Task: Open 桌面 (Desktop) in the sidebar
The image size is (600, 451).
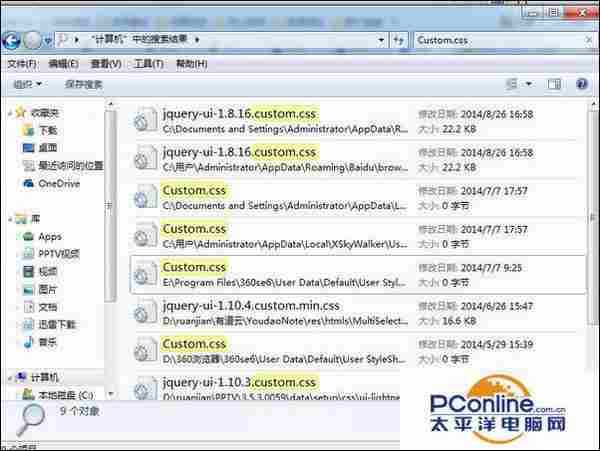Action: pyautogui.click(x=47, y=148)
